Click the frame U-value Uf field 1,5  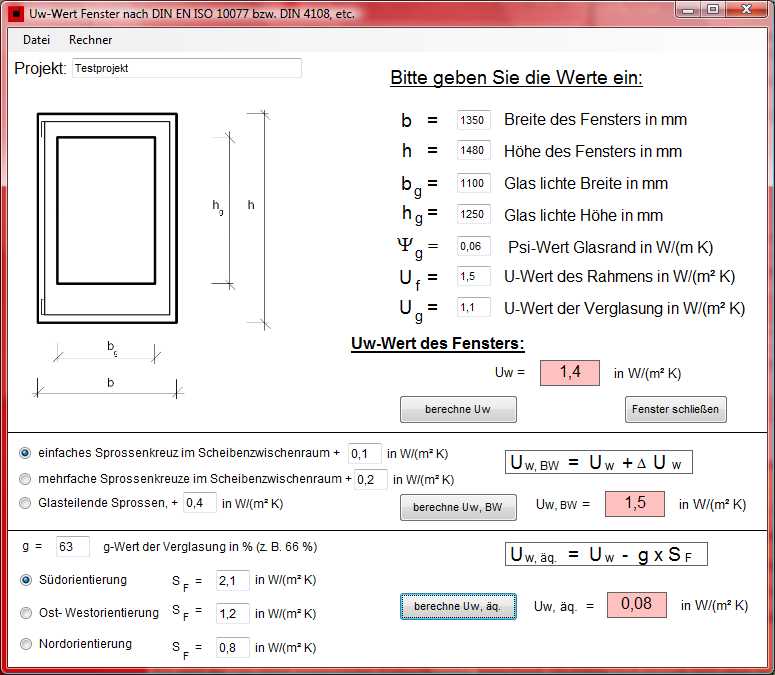tap(474, 276)
